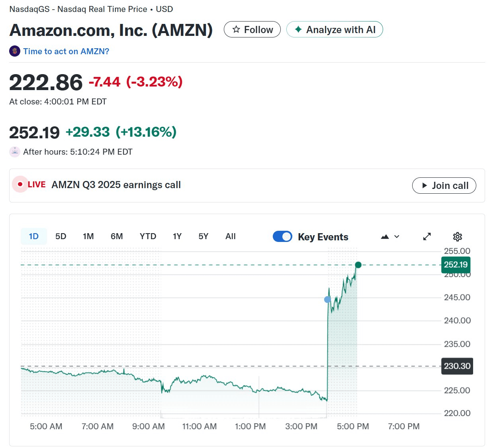
Task: Switch to the 1M range tab
Action: coord(88,236)
